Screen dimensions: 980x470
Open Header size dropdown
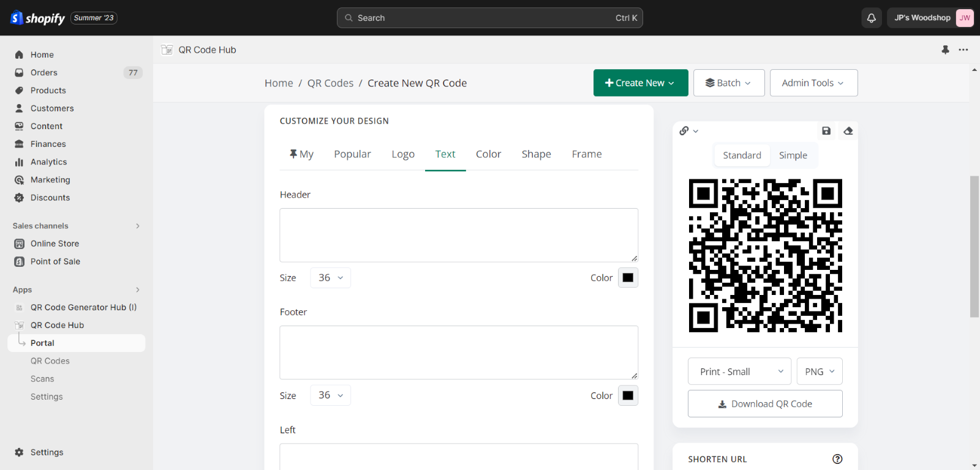pos(330,278)
